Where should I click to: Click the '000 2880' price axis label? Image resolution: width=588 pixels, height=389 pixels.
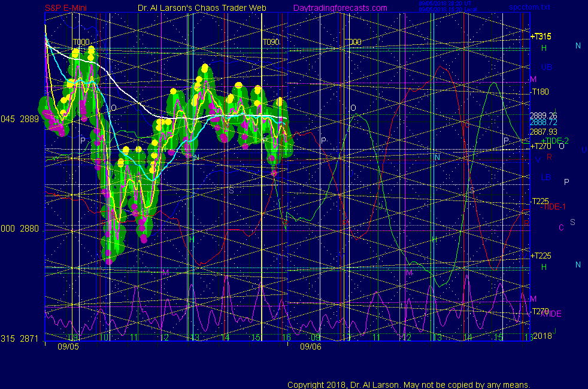point(20,229)
